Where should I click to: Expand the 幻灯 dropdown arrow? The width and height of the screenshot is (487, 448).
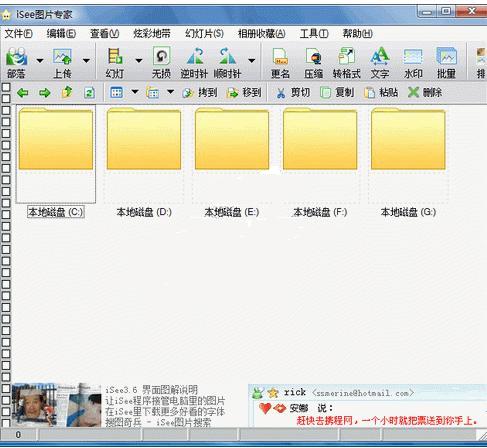[139, 61]
